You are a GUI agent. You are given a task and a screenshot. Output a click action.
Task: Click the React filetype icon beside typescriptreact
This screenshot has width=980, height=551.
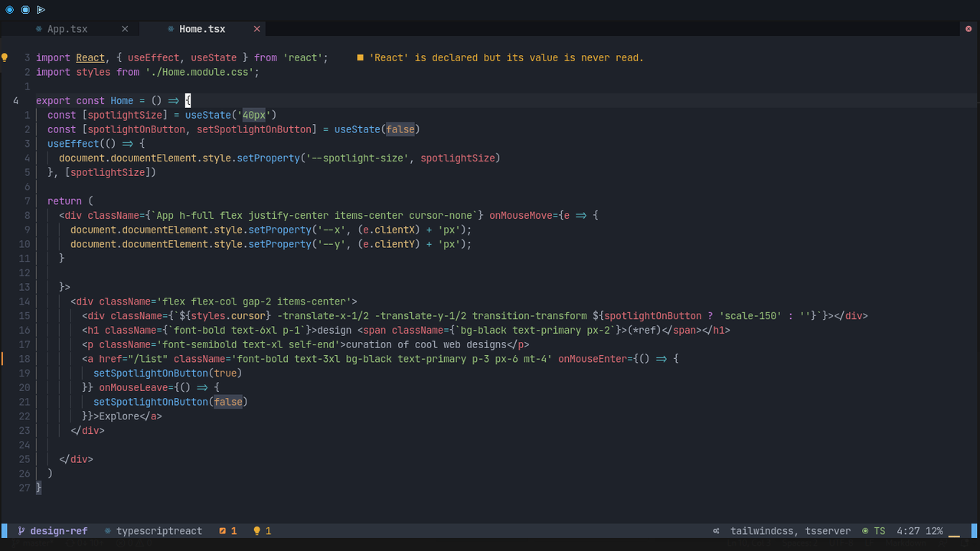(108, 530)
